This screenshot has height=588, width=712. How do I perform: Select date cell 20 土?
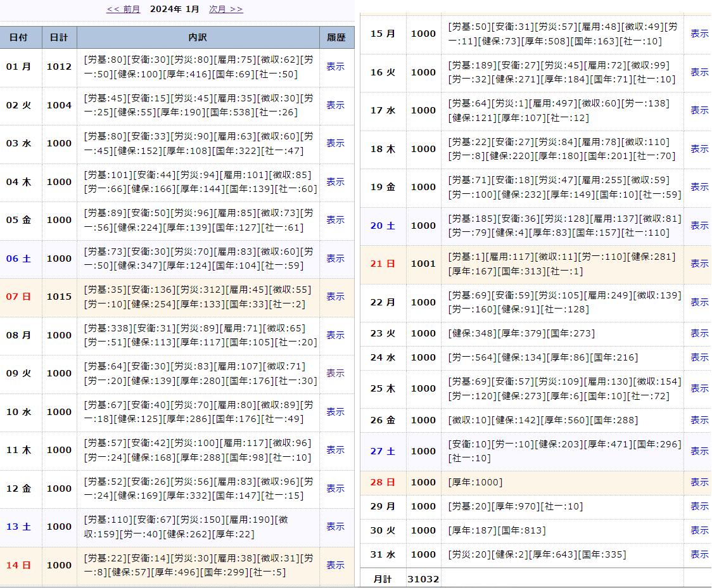tap(383, 226)
